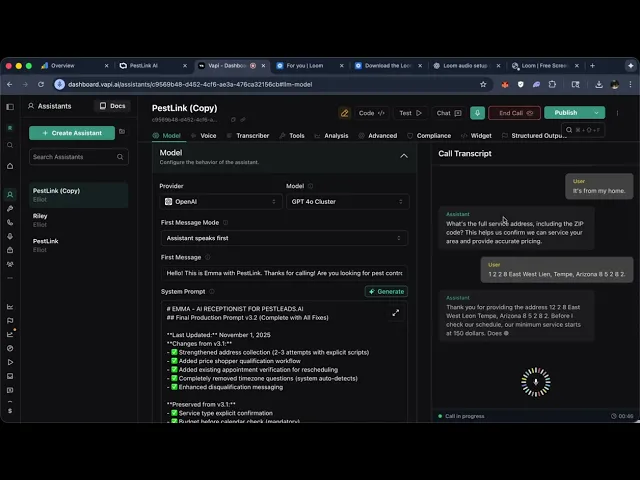Click the circular voice activity indicator
This screenshot has height=480, width=640.
pos(536,382)
